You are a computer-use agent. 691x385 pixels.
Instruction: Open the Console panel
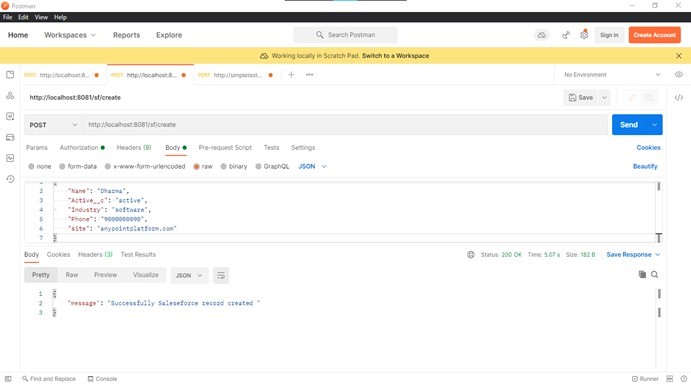(x=102, y=379)
